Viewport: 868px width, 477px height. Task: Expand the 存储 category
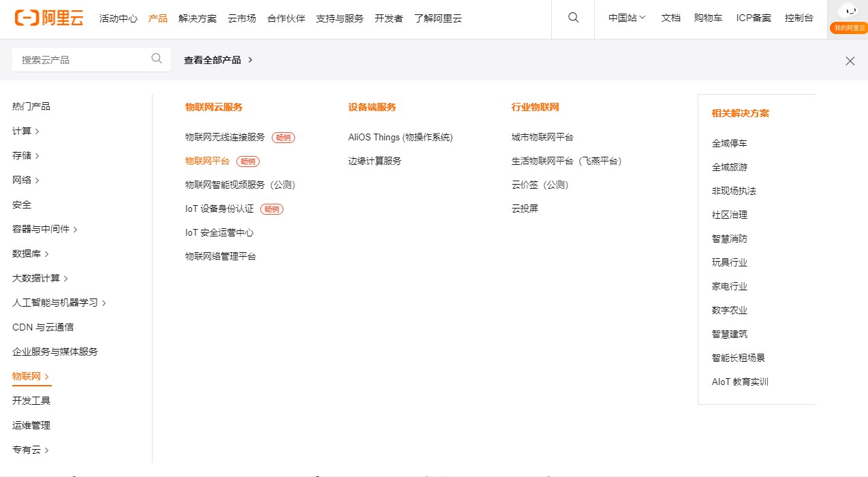click(x=26, y=155)
